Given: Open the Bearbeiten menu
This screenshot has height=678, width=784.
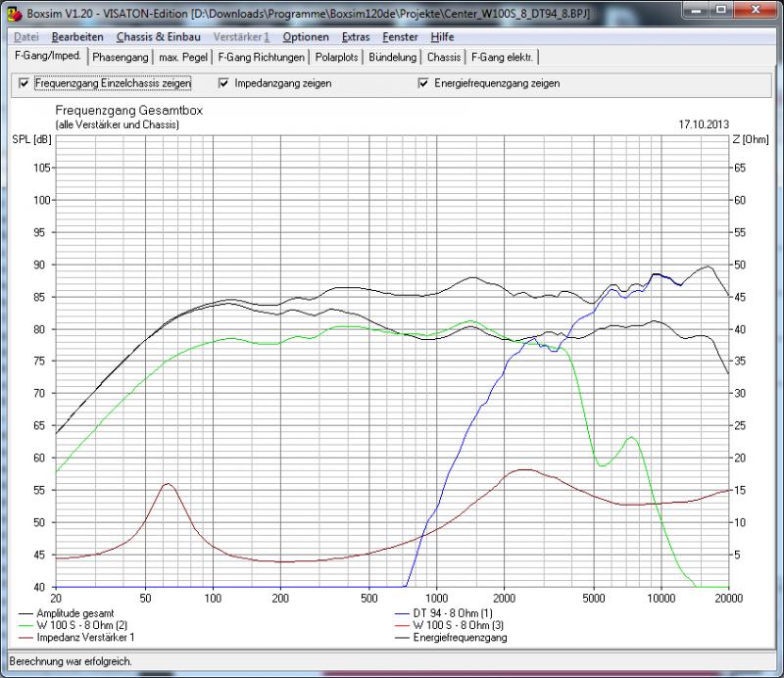Looking at the screenshot, I should click(77, 37).
